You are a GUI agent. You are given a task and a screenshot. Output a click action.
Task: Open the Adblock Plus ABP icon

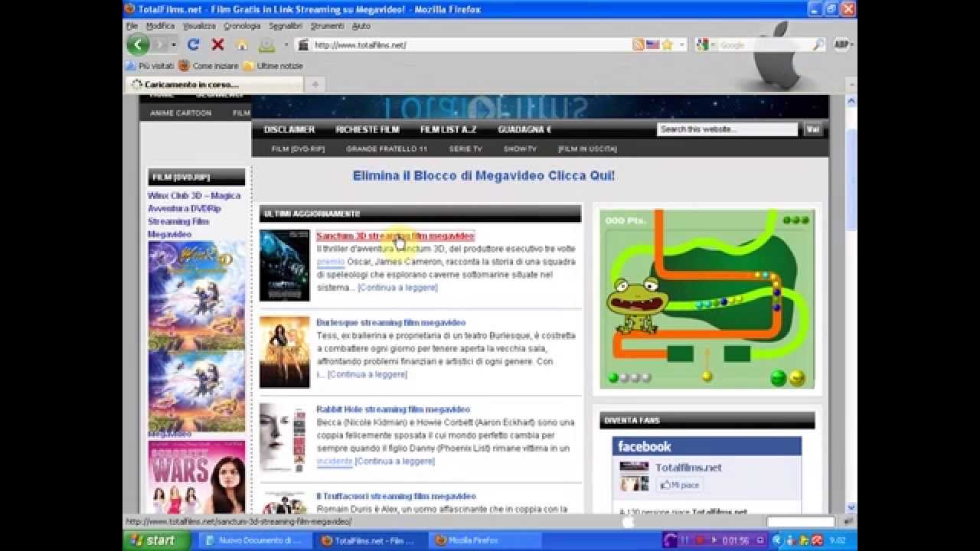tap(840, 44)
